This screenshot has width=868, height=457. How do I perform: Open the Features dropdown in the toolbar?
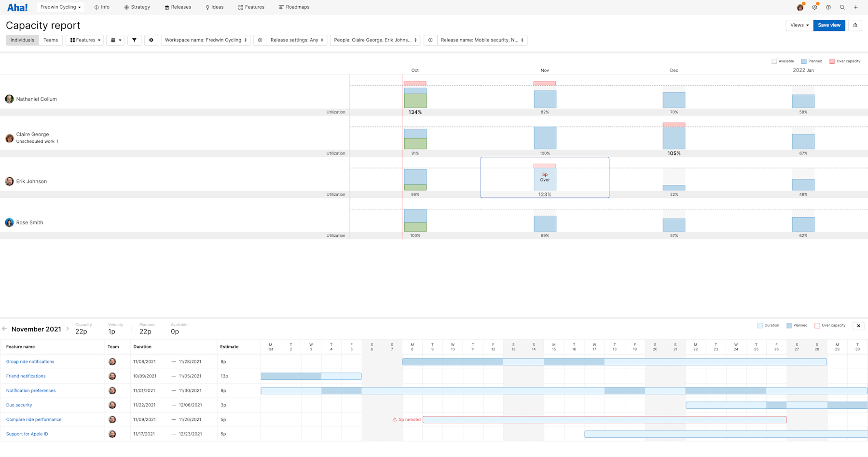(84, 40)
